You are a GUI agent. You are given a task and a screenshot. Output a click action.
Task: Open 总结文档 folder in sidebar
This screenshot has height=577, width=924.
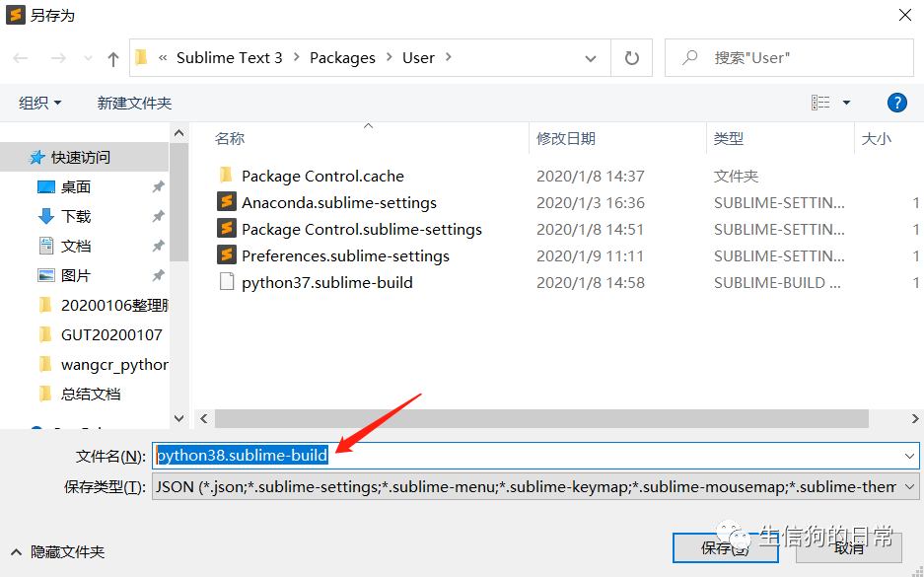coord(91,394)
